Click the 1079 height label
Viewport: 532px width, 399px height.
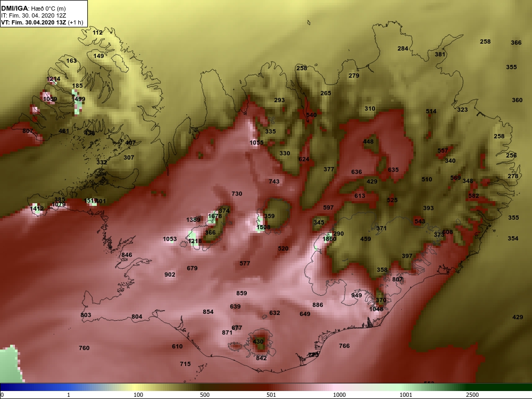click(59, 205)
